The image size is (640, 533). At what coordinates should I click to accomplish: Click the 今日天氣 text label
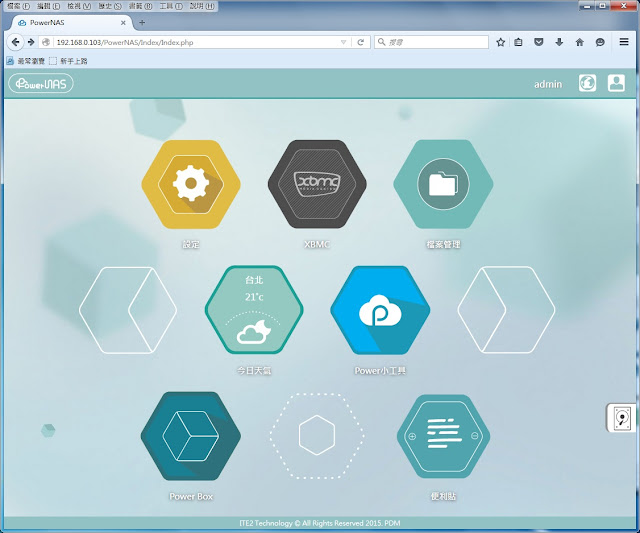pos(254,371)
